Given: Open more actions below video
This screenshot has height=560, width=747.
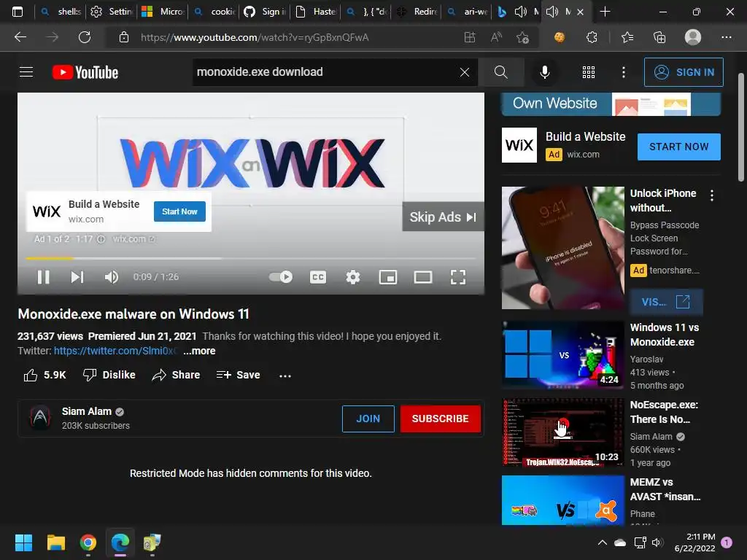Looking at the screenshot, I should (285, 376).
